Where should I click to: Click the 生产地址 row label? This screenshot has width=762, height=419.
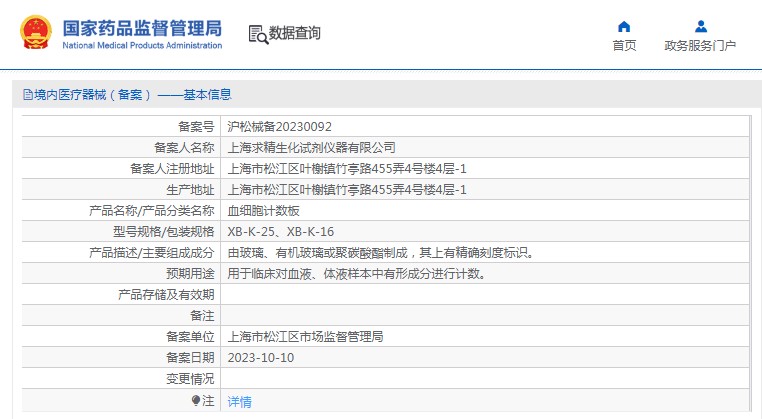[190, 190]
